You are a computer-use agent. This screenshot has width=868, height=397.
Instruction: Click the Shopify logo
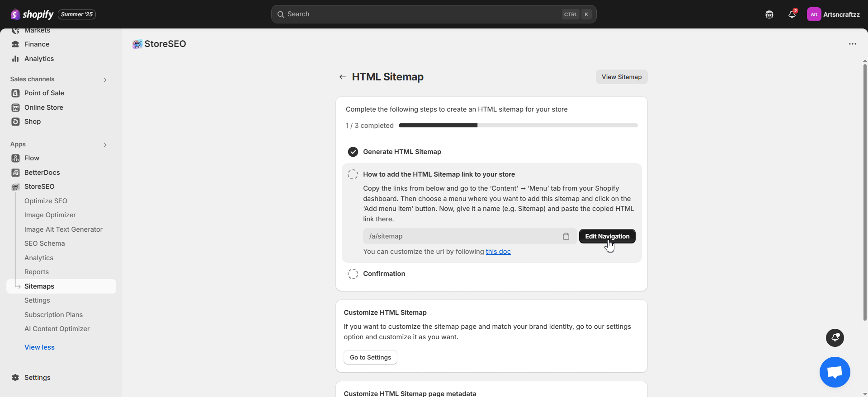coord(32,14)
